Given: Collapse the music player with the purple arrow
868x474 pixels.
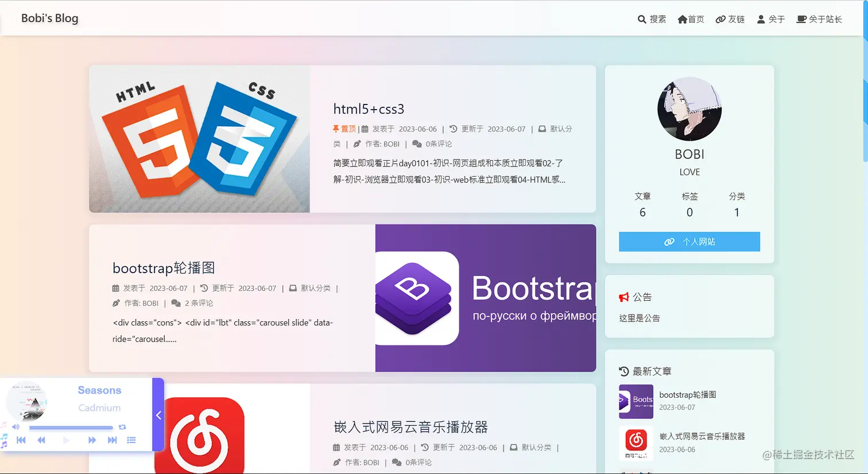Looking at the screenshot, I should [158, 415].
